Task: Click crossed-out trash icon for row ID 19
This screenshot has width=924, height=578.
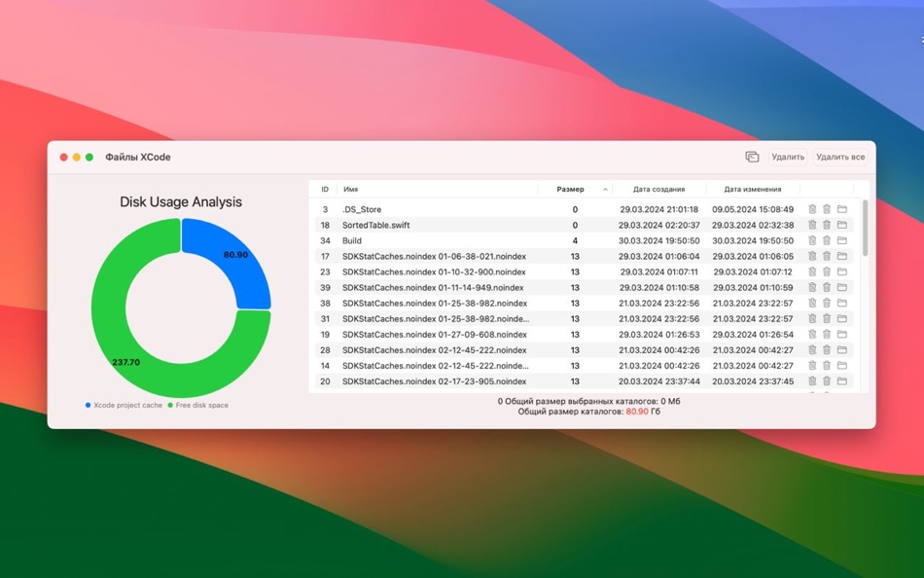Action: tap(812, 335)
